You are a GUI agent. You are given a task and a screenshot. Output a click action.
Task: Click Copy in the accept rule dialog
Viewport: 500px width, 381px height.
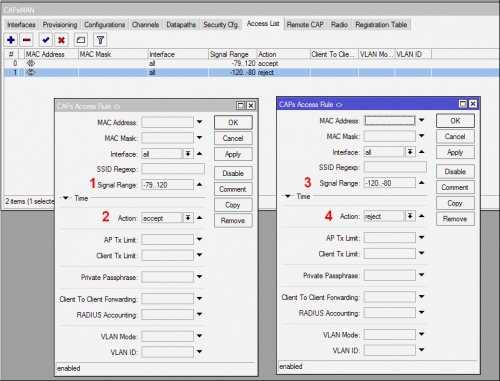pyautogui.click(x=233, y=205)
